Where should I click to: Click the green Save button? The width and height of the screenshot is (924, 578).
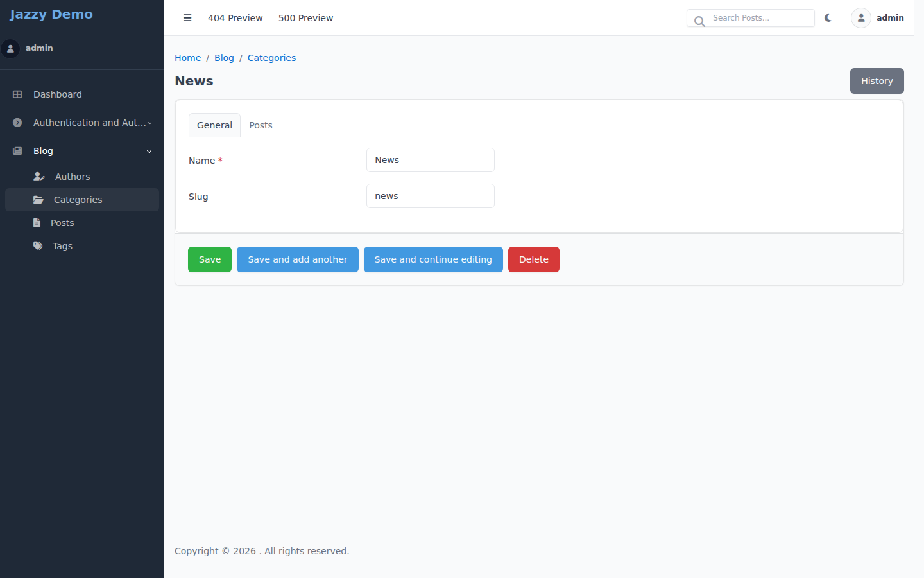pyautogui.click(x=210, y=259)
